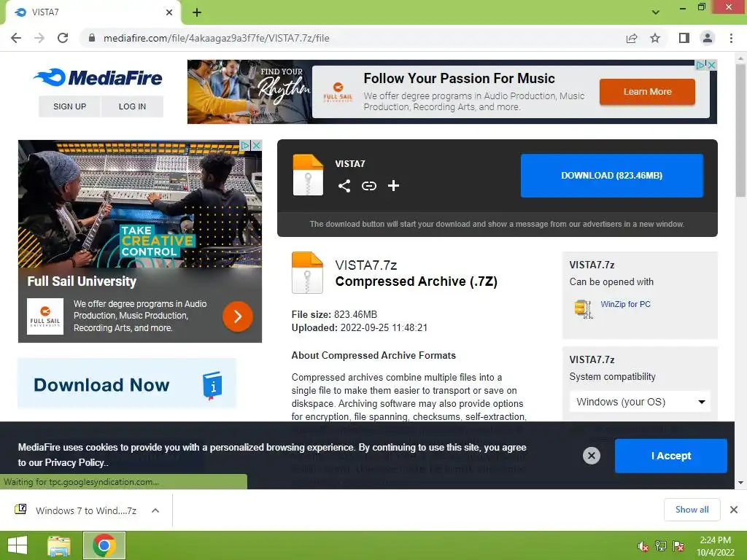Open File Explorer from the taskbar

coord(58,545)
